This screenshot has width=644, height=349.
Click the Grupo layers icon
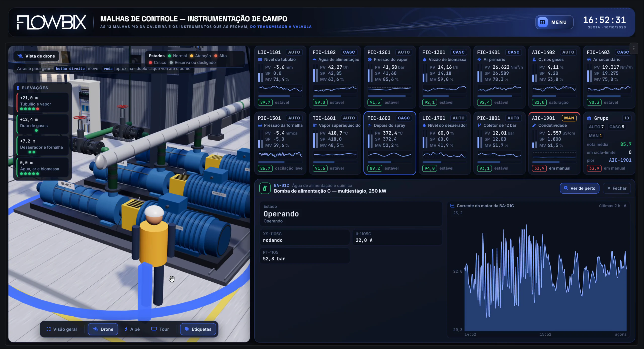click(x=589, y=118)
